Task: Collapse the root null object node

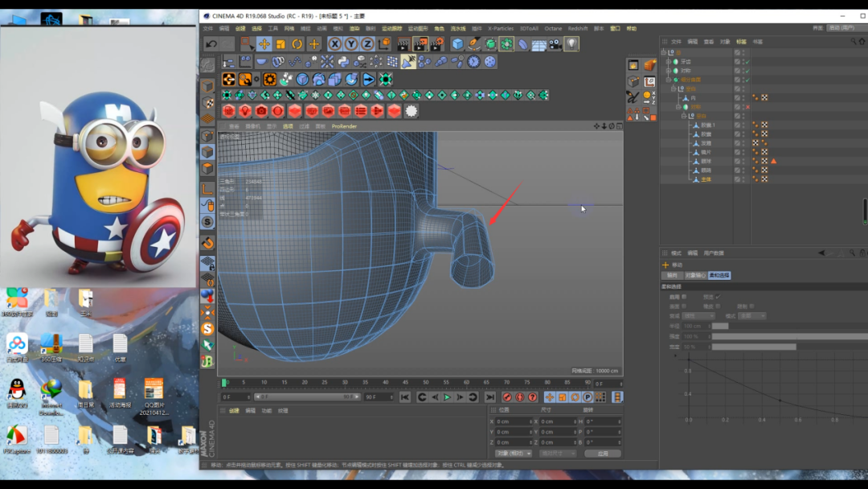Action: point(664,52)
